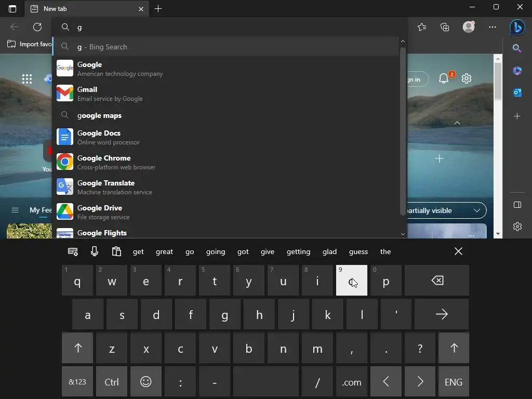Open keyboard layout settings icon
Viewport: 532px width, 399px height.
(73, 252)
